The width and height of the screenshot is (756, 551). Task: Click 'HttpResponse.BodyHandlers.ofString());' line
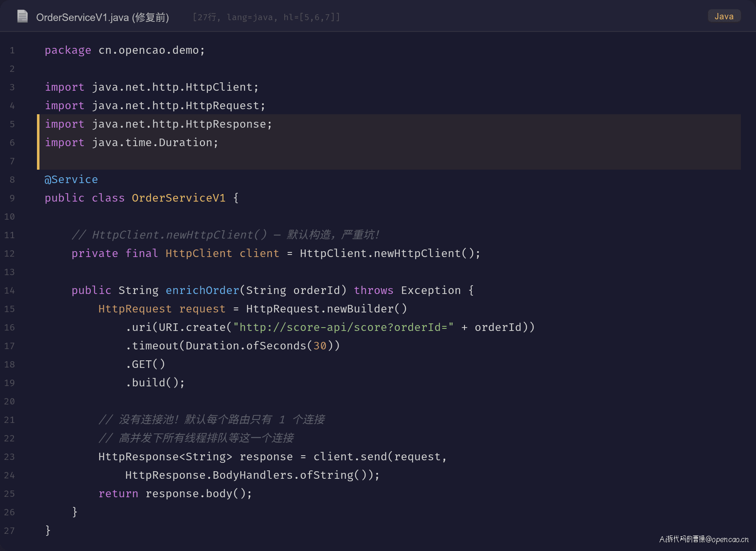[252, 475]
